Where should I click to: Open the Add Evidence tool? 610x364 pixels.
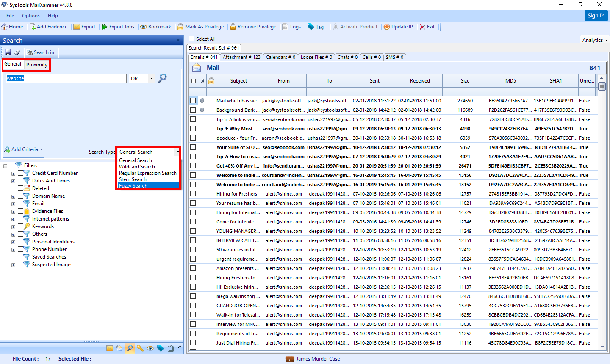[x=49, y=26]
